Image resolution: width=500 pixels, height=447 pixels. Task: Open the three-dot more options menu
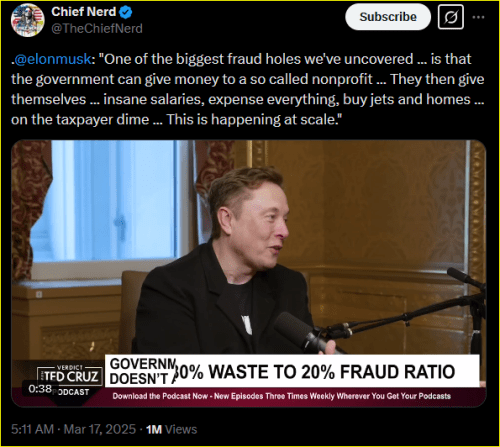click(x=478, y=17)
